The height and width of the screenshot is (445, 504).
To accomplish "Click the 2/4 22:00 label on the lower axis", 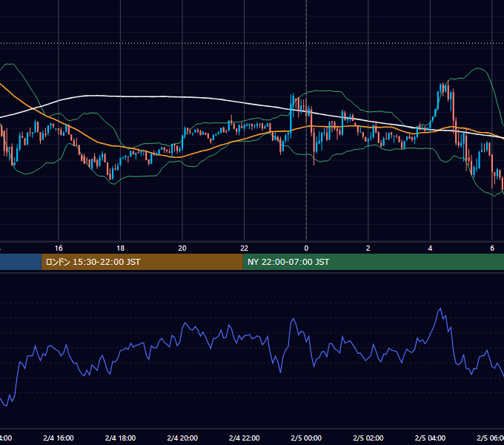I will [x=245, y=438].
